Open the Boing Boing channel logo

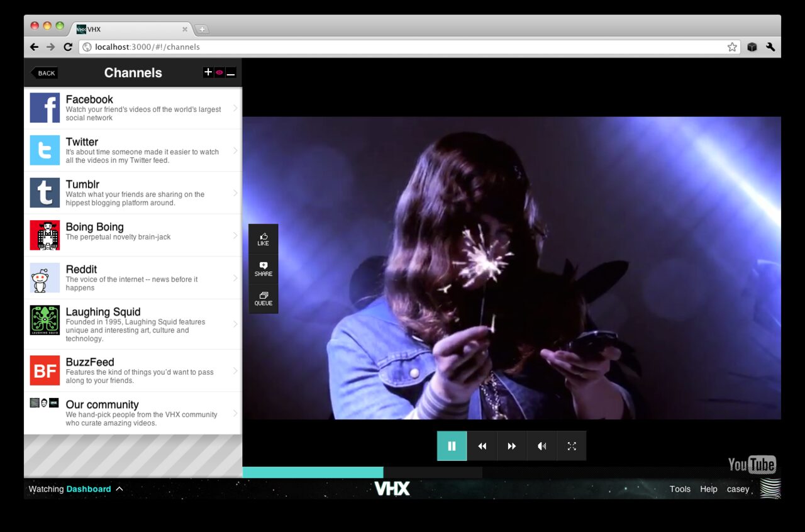point(45,235)
